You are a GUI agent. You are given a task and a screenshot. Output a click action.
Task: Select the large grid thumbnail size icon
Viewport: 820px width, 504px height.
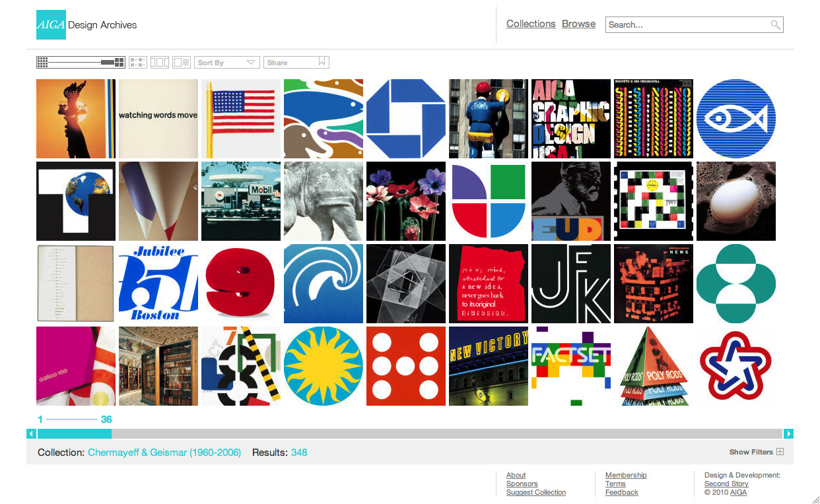click(x=119, y=62)
